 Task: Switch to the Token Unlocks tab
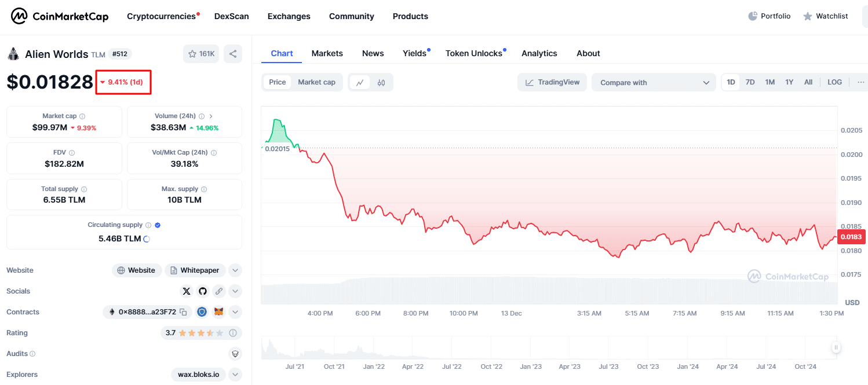coord(474,53)
